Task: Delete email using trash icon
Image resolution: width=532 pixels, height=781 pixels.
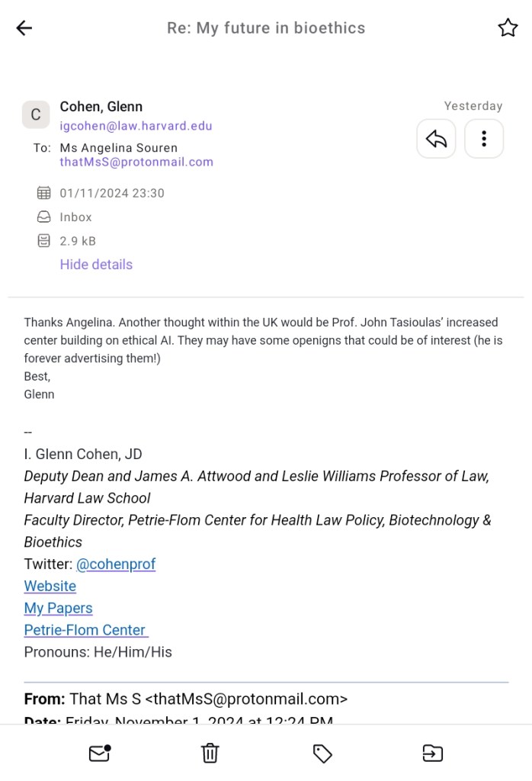Action: pyautogui.click(x=210, y=754)
